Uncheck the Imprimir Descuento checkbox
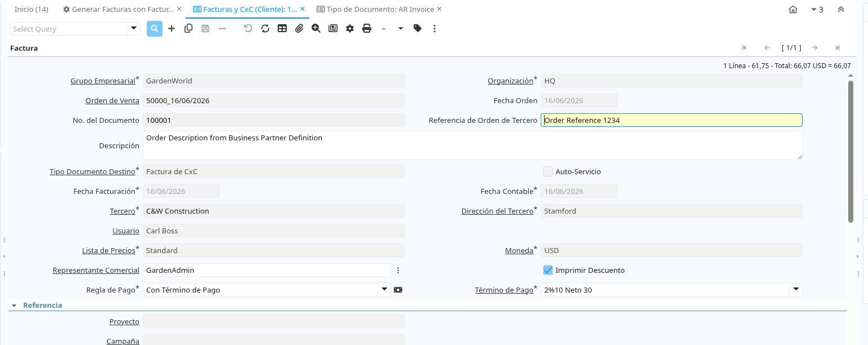 [547, 270]
